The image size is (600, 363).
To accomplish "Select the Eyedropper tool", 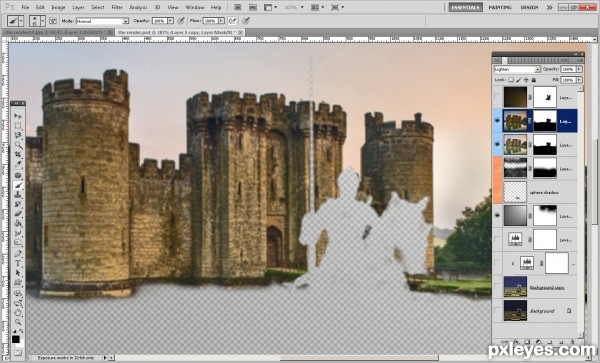I will point(18,164).
